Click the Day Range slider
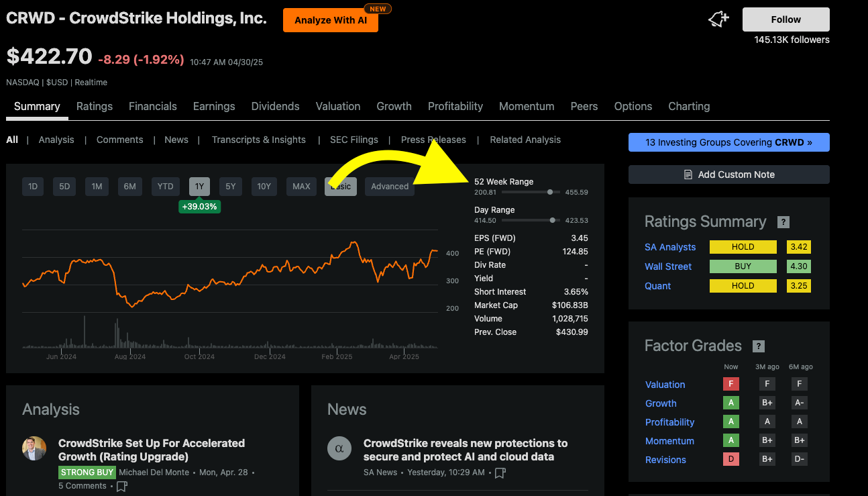Viewport: 868px width, 496px height. (x=531, y=220)
